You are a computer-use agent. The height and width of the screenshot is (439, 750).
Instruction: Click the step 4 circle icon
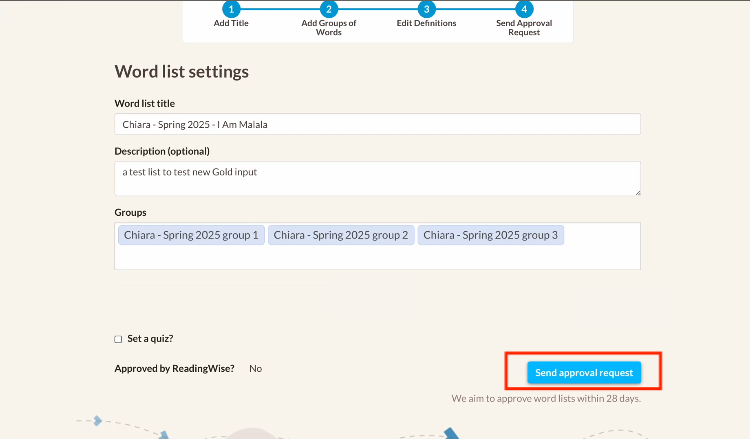[x=524, y=8]
